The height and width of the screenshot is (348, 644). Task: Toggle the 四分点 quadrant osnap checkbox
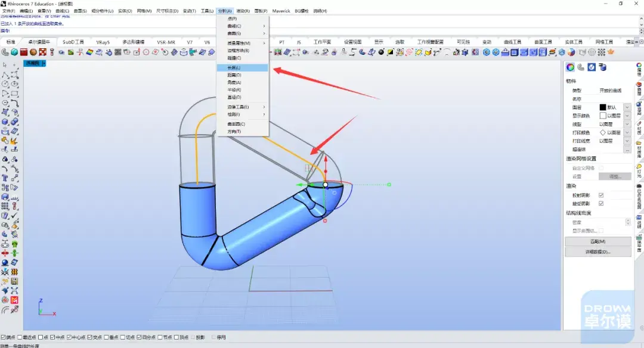click(139, 337)
